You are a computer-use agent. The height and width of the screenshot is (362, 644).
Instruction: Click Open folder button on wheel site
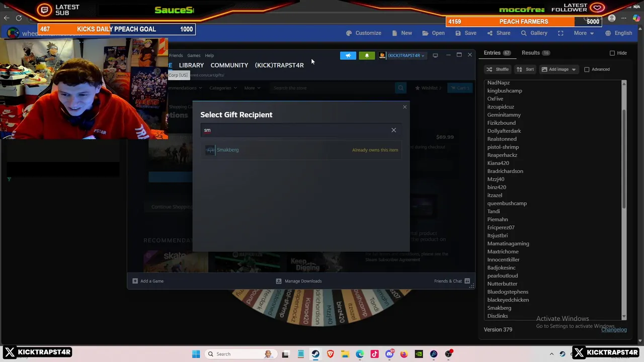point(433,33)
